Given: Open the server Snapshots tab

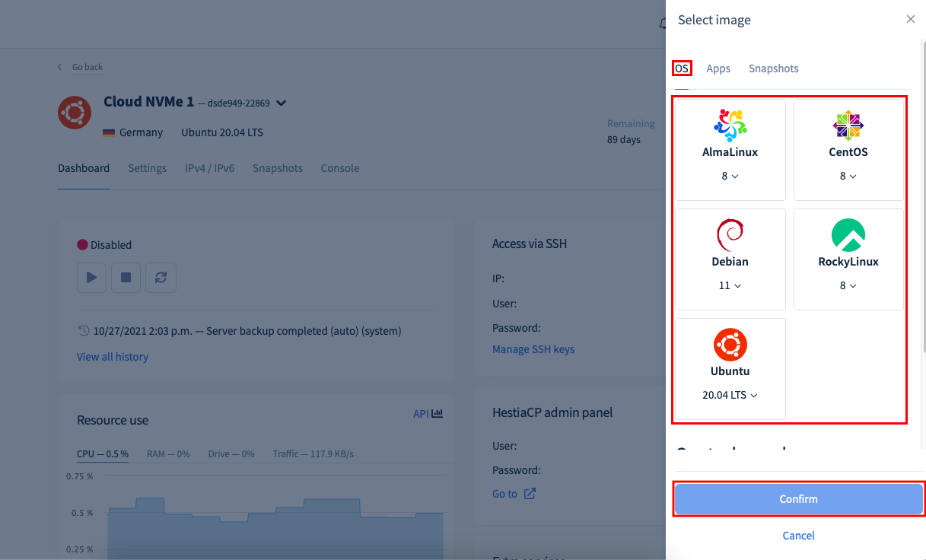Looking at the screenshot, I should coord(278,168).
